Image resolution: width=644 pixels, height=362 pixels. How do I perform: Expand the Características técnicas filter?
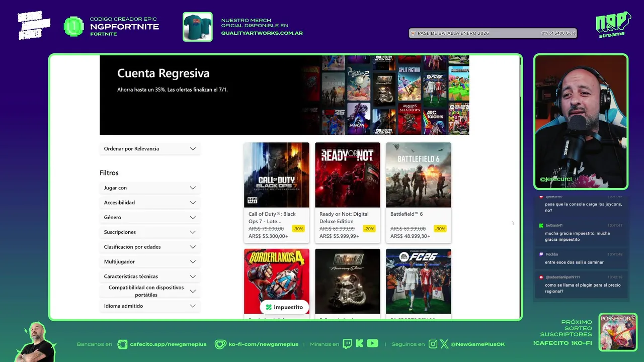point(150,277)
